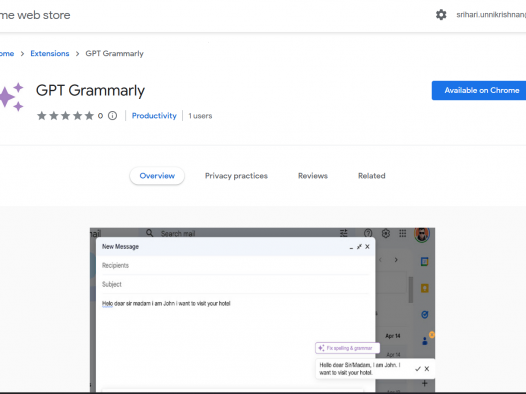526x394 pixels.
Task: Click the GPT Grammarly heading
Action: (90, 91)
